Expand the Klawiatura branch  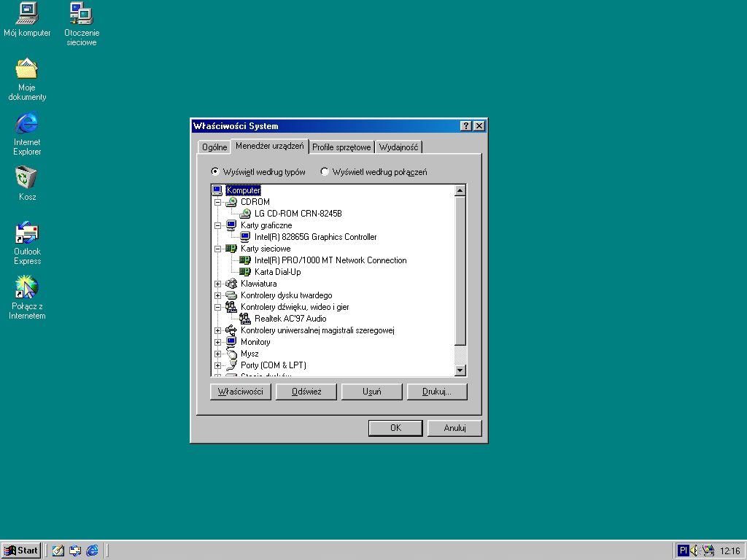click(x=217, y=284)
